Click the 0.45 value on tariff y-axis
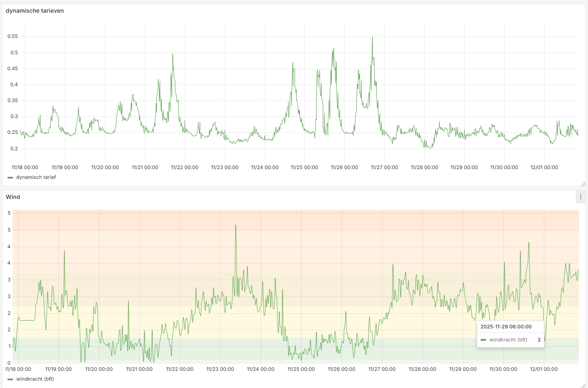The image size is (588, 388). click(x=13, y=69)
